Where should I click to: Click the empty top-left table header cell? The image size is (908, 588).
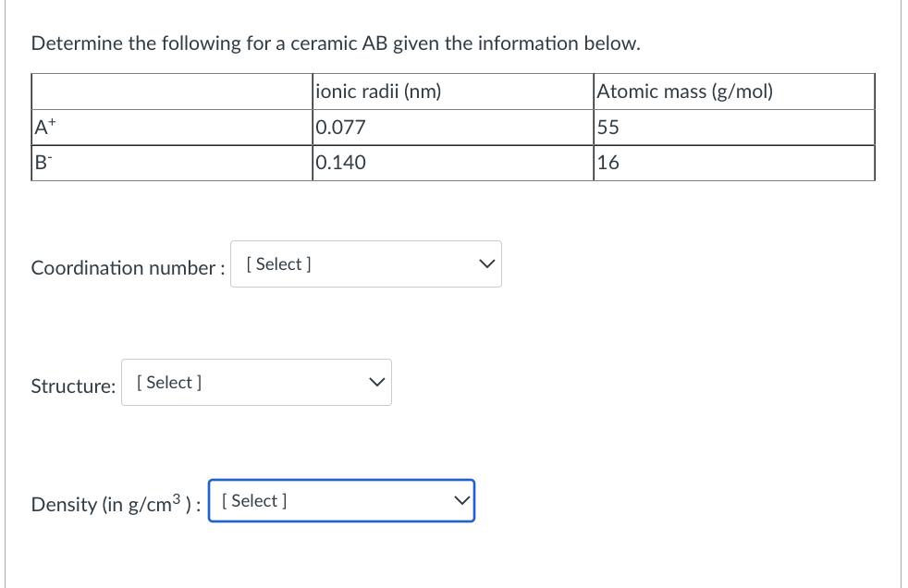(171, 92)
